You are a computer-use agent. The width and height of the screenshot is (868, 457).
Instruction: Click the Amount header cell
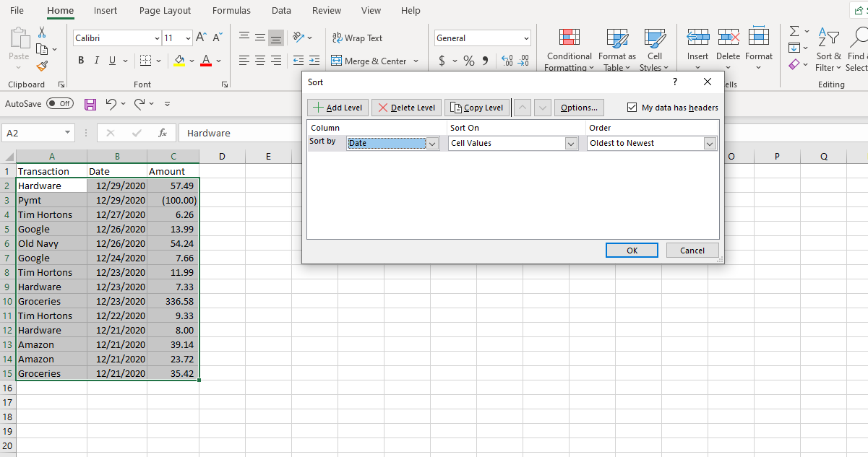click(x=173, y=171)
